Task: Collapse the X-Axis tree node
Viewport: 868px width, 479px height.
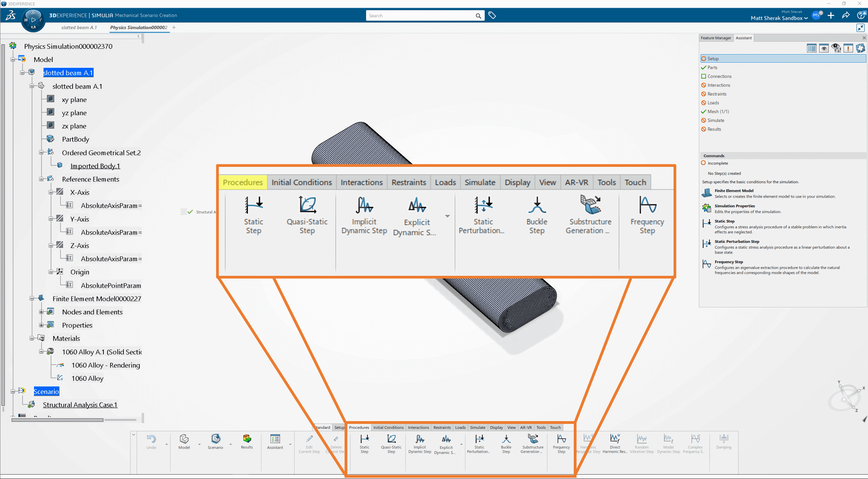Action: tap(51, 192)
